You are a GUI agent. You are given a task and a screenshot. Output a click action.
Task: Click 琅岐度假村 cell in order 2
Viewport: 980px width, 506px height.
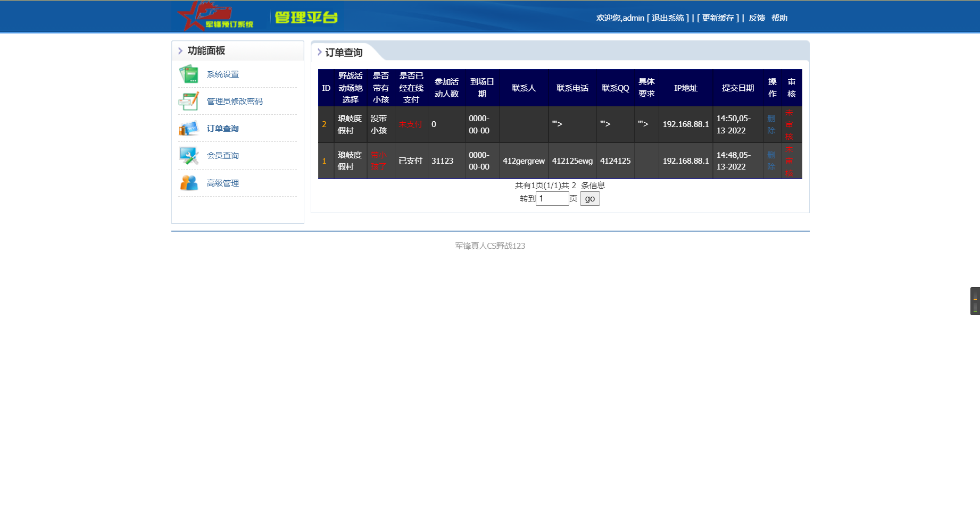350,124
